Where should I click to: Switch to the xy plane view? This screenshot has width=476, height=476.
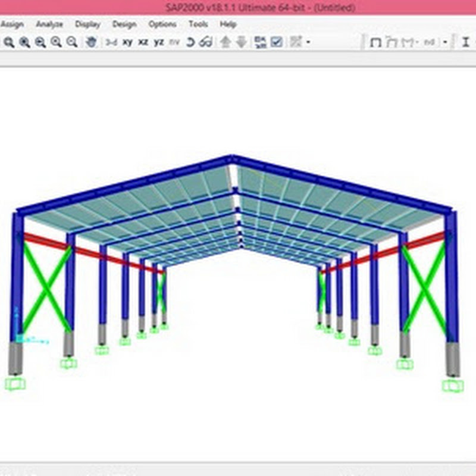point(127,42)
